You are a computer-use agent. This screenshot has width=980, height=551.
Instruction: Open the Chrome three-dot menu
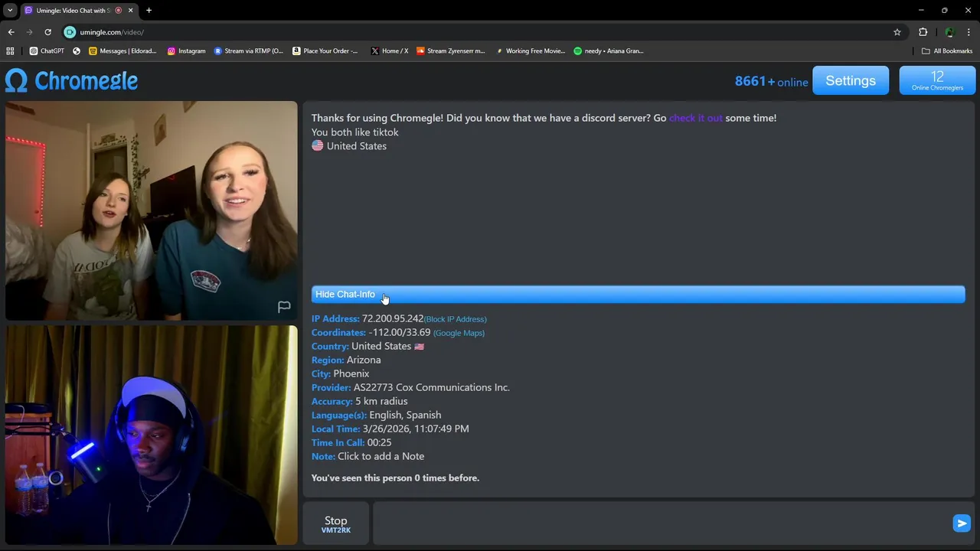pos(969,32)
